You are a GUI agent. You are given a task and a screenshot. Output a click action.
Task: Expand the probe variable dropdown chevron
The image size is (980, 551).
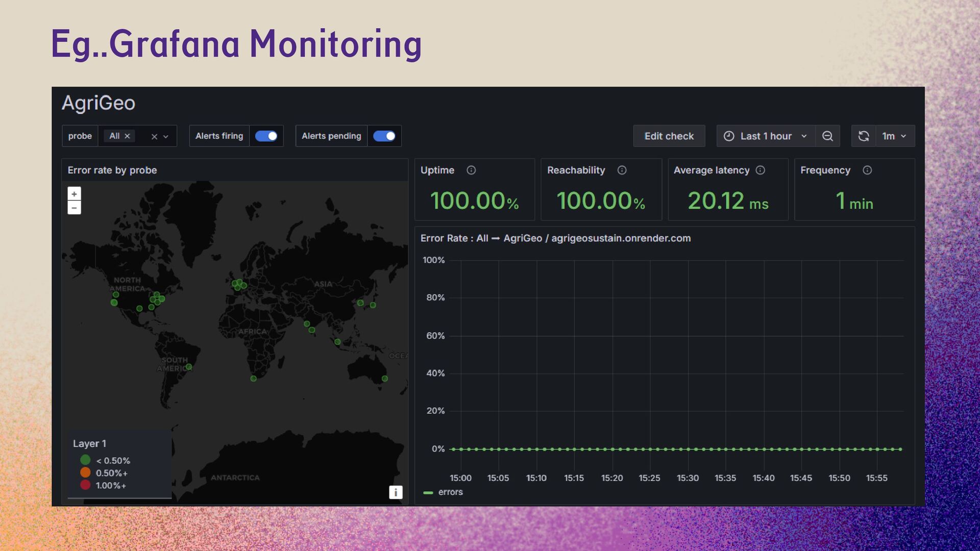pos(166,137)
